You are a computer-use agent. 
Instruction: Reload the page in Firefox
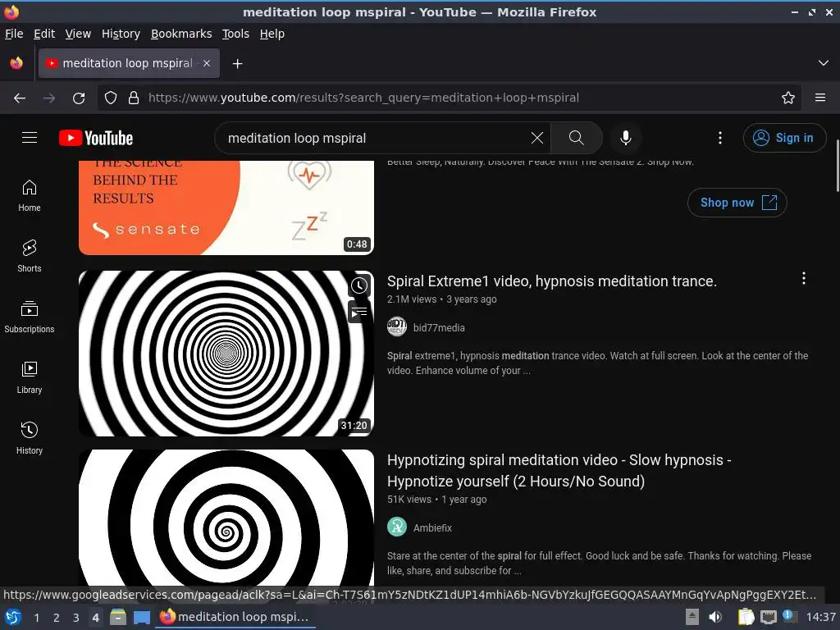click(x=79, y=98)
